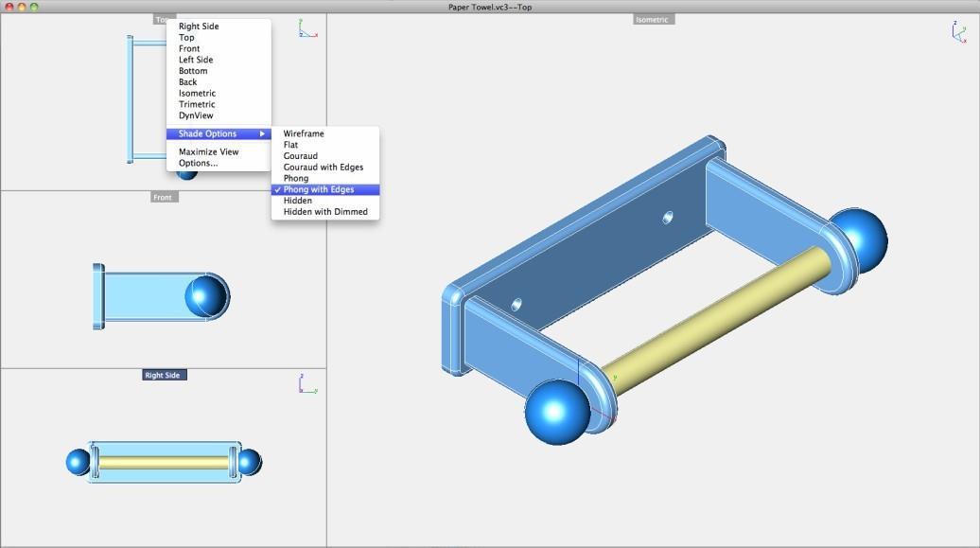
Task: Switch view to Trimetric
Action: coord(197,104)
